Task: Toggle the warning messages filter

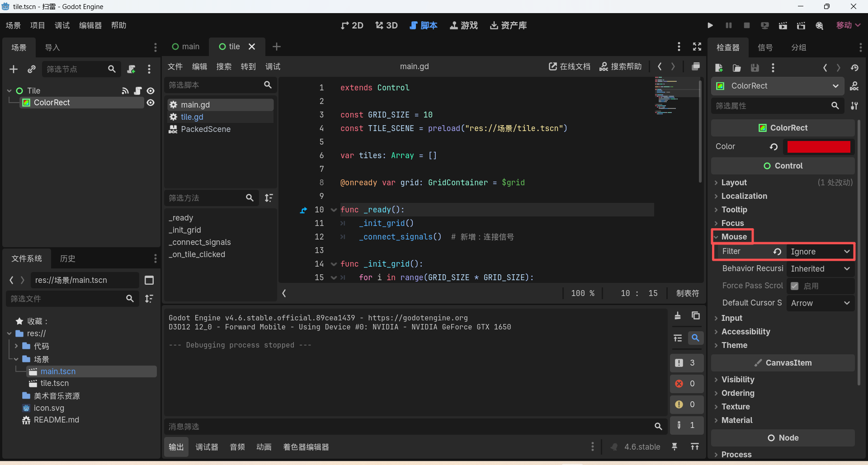Action: pos(686,404)
